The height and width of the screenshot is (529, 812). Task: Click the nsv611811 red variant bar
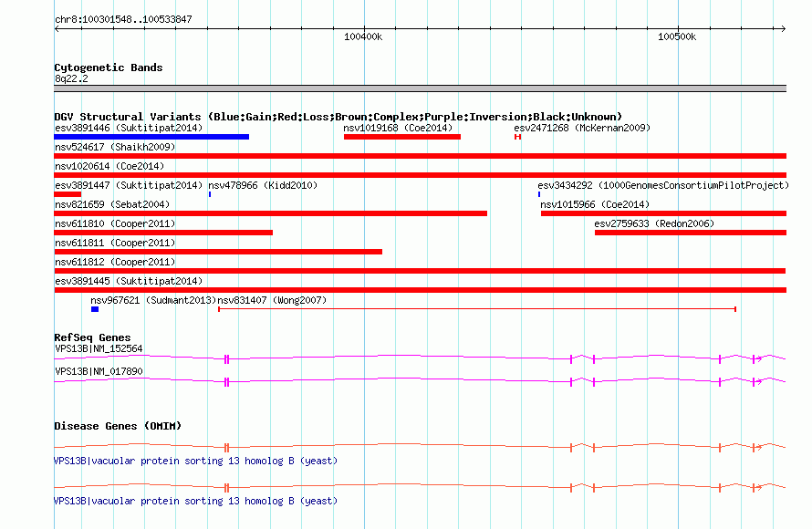coord(218,252)
